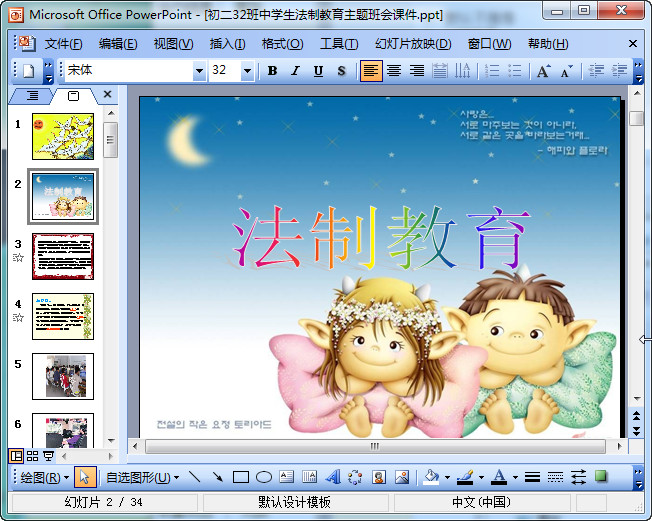Click Increase Font Size icon

543,71
